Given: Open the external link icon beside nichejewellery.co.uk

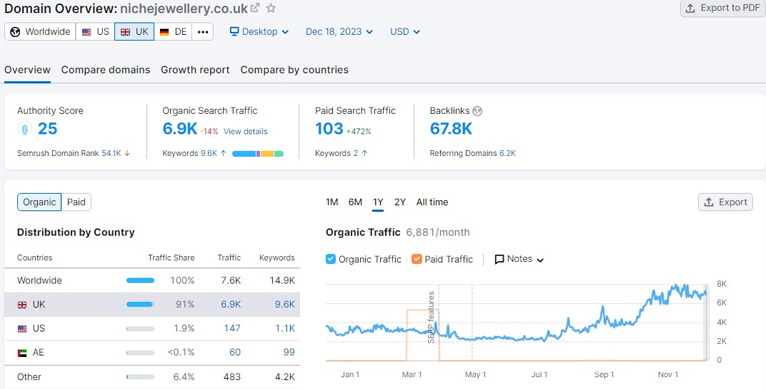Looking at the screenshot, I should pos(255,8).
